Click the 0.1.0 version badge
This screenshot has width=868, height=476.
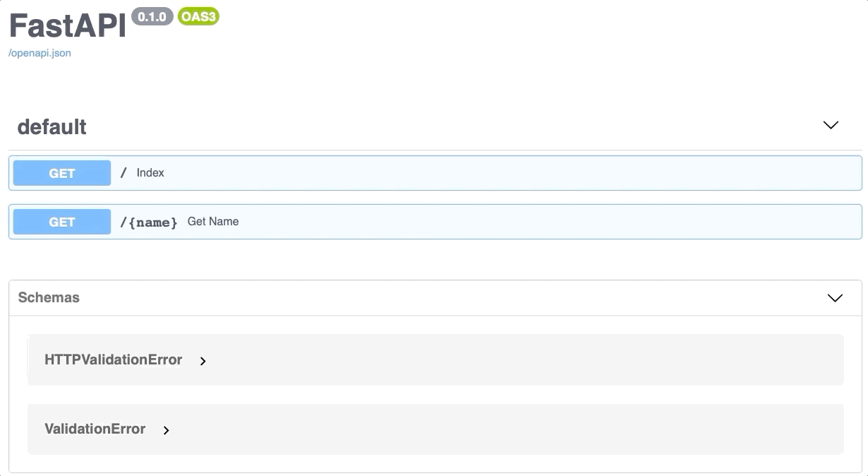tap(152, 17)
